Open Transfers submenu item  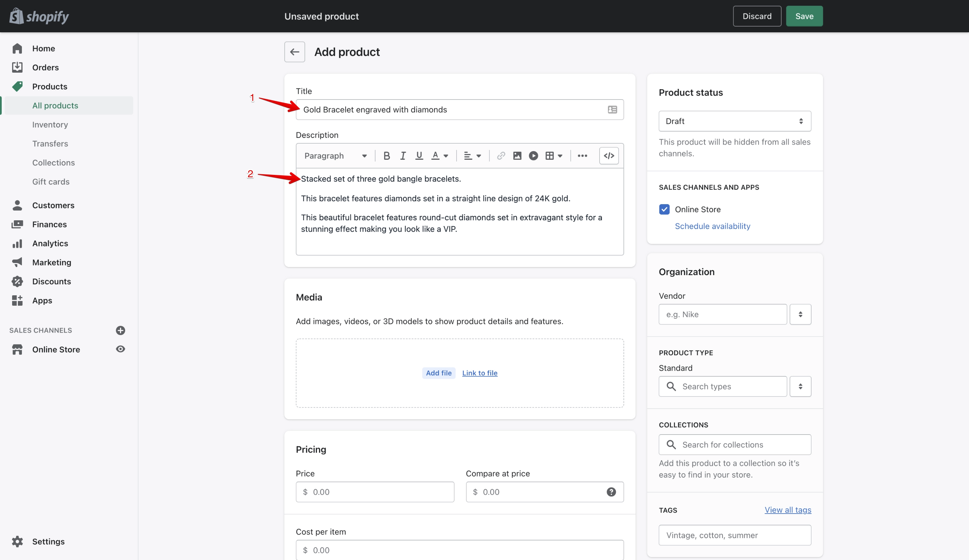50,144
